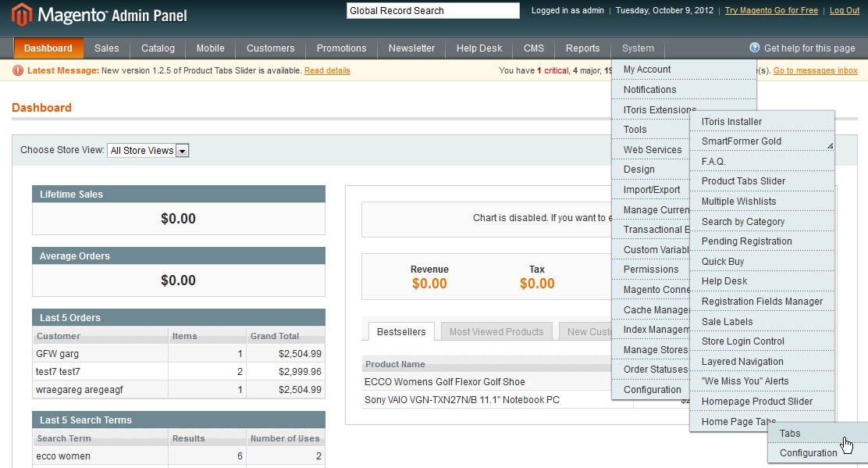Click ECCO Womens Golf Flexor Golf Shoe
The height and width of the screenshot is (468, 868).
444,381
